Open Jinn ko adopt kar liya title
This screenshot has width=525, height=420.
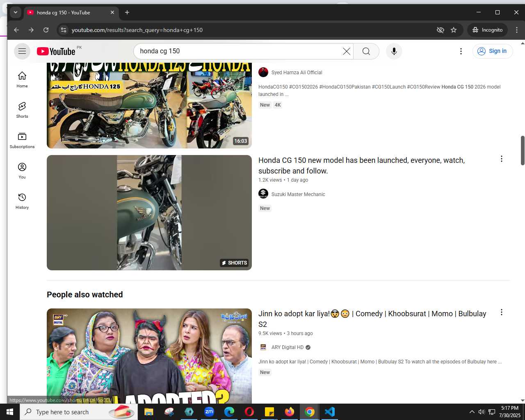(x=372, y=319)
